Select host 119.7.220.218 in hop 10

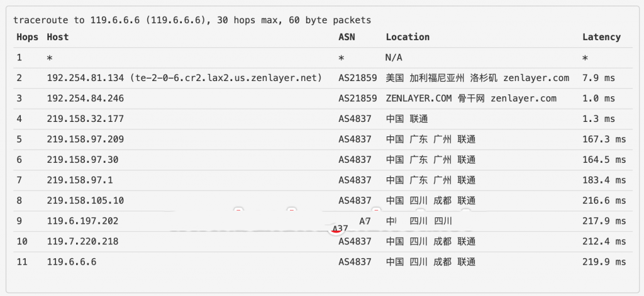coord(82,241)
